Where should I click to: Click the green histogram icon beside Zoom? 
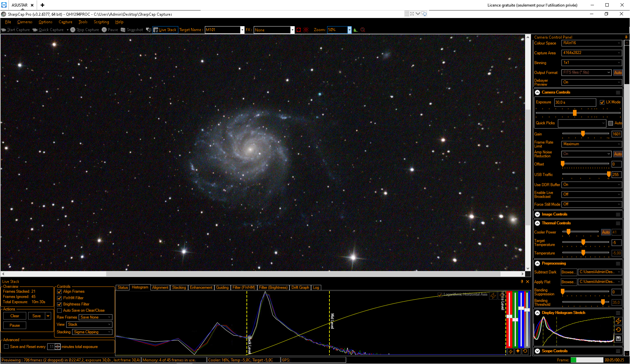[x=355, y=30]
